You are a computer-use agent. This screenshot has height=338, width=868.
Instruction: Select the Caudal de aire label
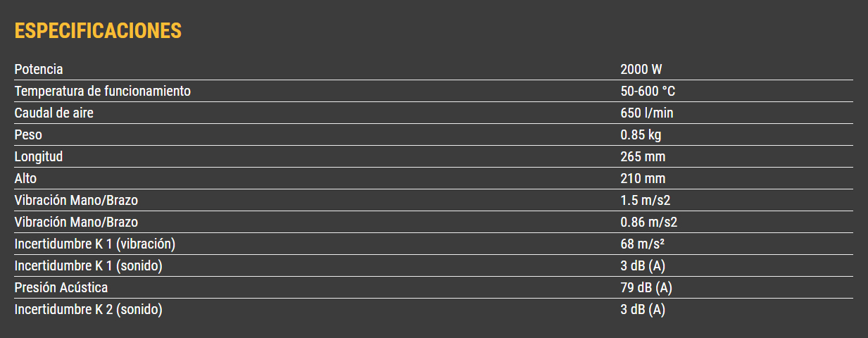[x=54, y=113]
